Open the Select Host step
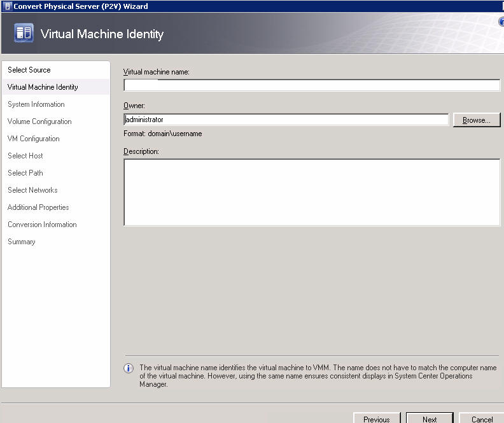The height and width of the screenshot is (423, 504). click(x=25, y=156)
